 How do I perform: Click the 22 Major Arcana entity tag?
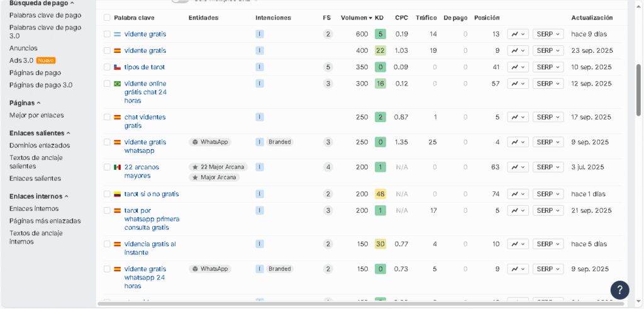[218, 167]
